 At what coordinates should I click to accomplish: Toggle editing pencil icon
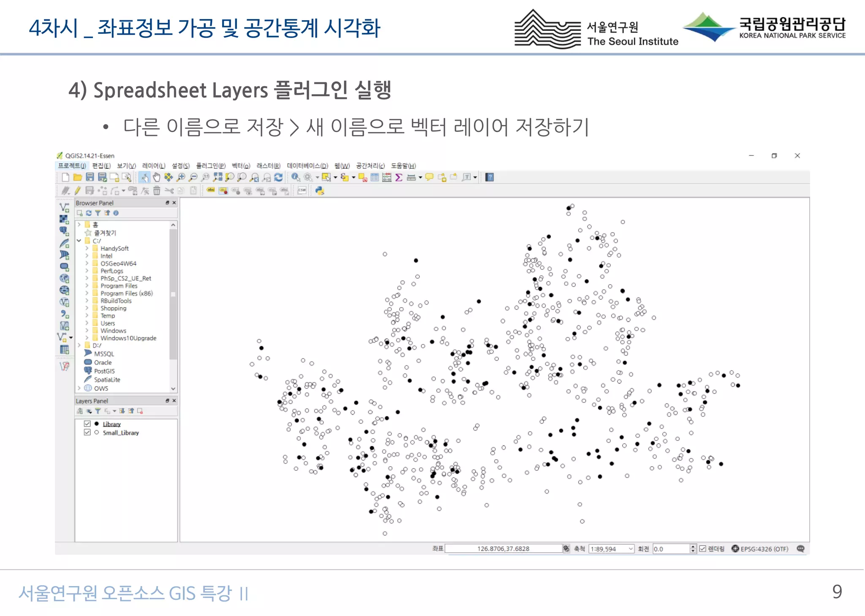point(77,191)
